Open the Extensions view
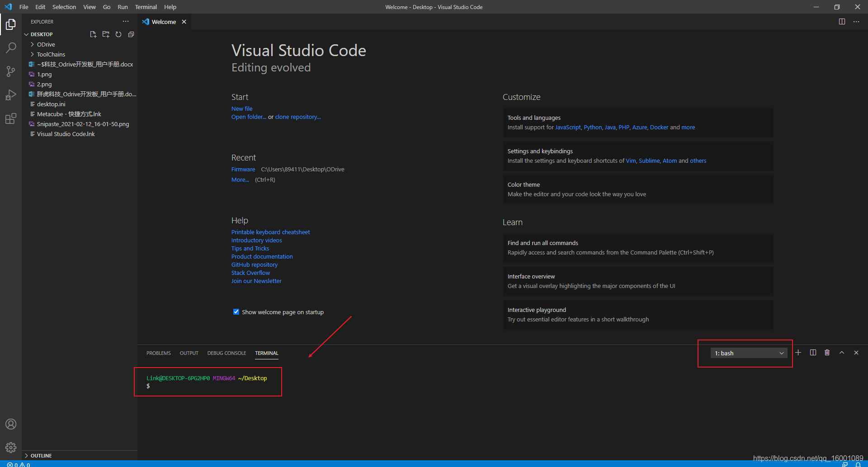The image size is (868, 467). [x=11, y=118]
